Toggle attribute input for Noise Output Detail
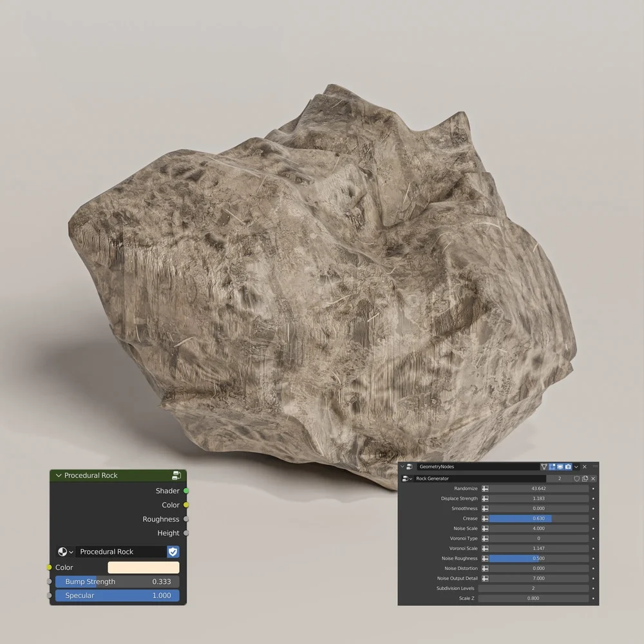The width and height of the screenshot is (644, 644). (485, 578)
